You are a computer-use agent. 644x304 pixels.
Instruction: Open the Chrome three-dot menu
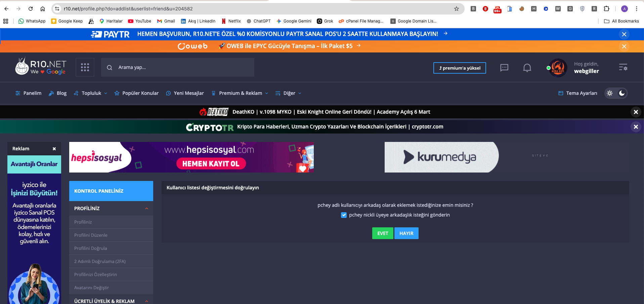[637, 9]
